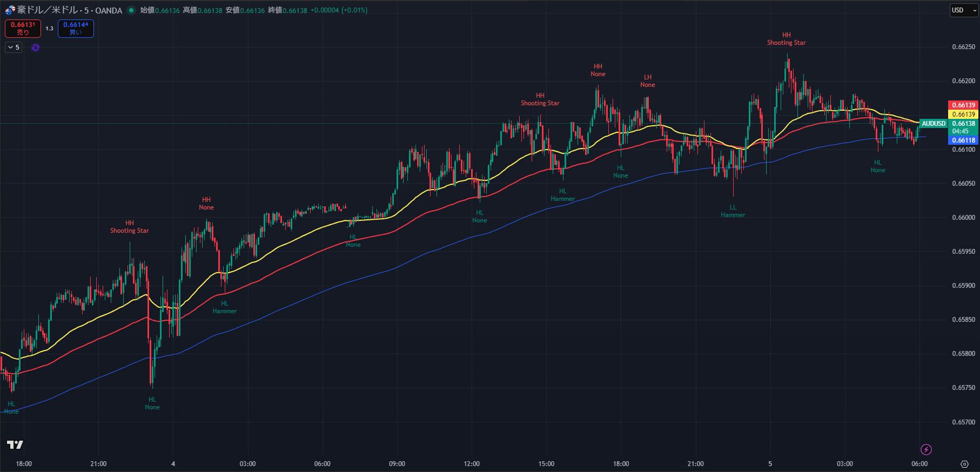Click the purple refresh indicator icon
980x472 pixels.
coord(36,48)
